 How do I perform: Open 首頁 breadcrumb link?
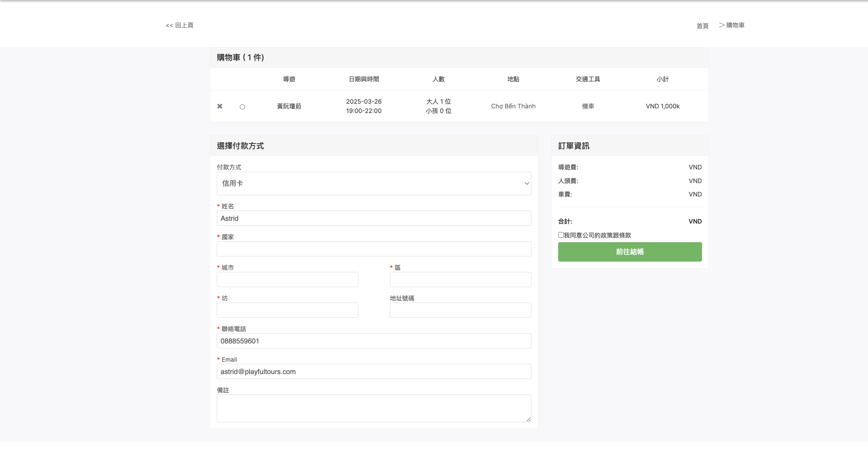702,26
